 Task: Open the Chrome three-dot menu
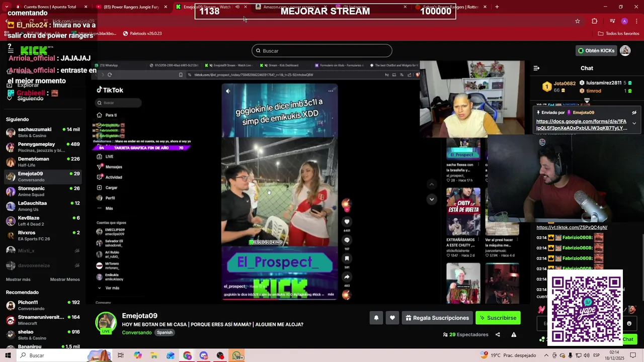point(636,21)
